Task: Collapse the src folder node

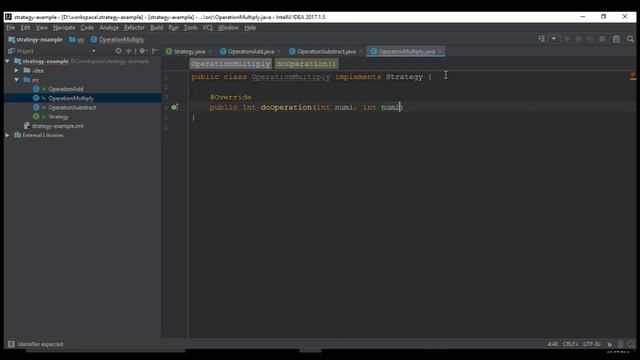Action: 16,80
